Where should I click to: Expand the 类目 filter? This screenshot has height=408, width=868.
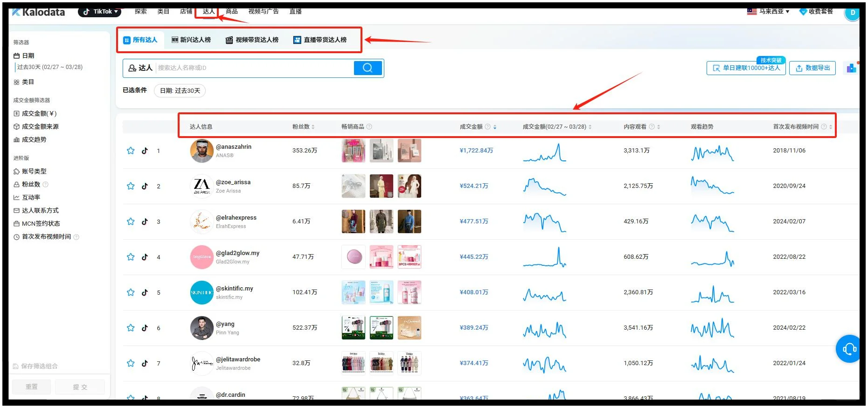coord(24,82)
